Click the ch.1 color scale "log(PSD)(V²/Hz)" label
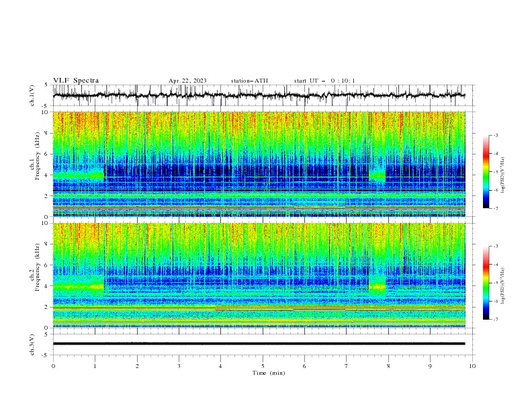The image size is (532, 411). point(502,175)
